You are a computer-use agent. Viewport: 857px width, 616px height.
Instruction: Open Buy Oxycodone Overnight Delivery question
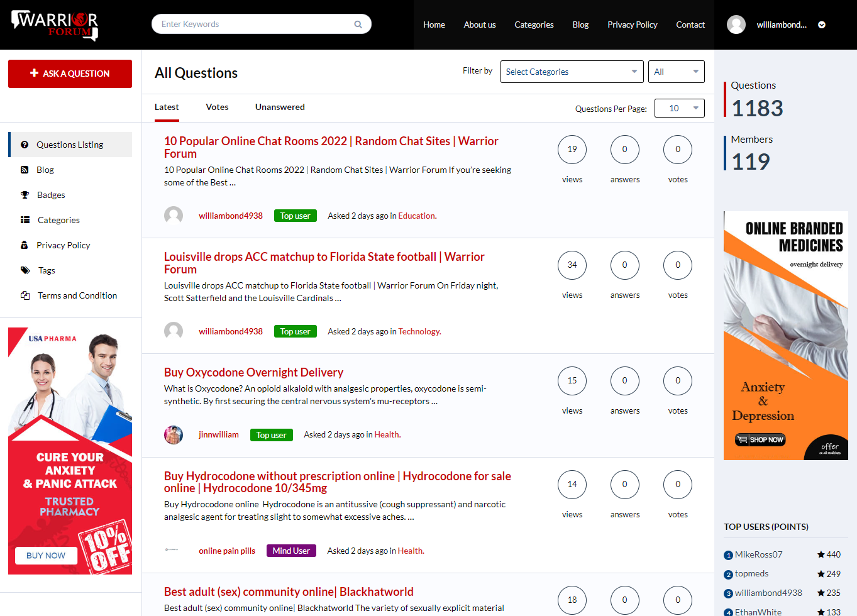[x=253, y=373]
